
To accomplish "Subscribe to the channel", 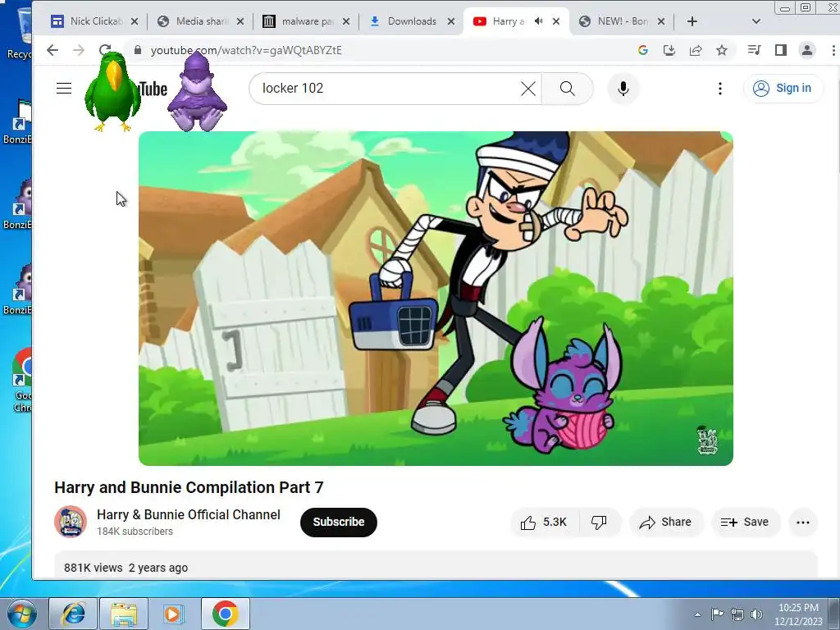I will coord(339,523).
